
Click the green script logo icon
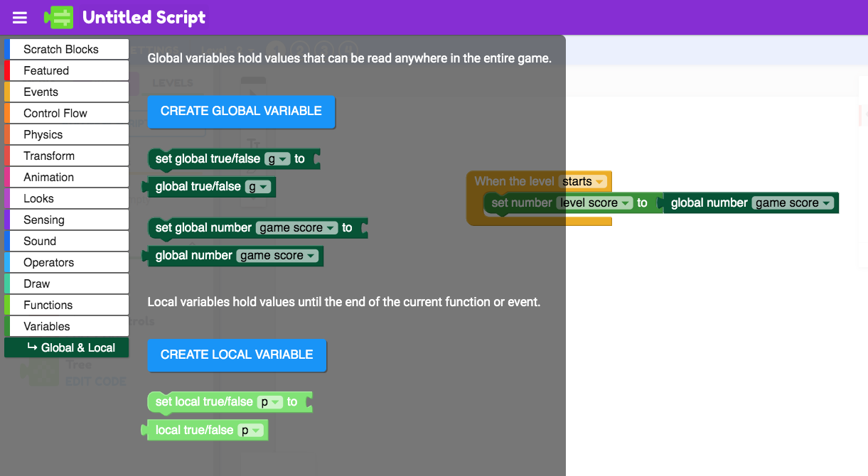pos(58,18)
